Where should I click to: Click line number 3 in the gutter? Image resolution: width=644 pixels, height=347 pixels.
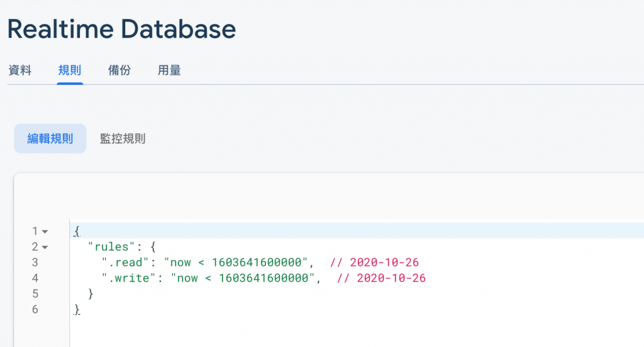[35, 262]
